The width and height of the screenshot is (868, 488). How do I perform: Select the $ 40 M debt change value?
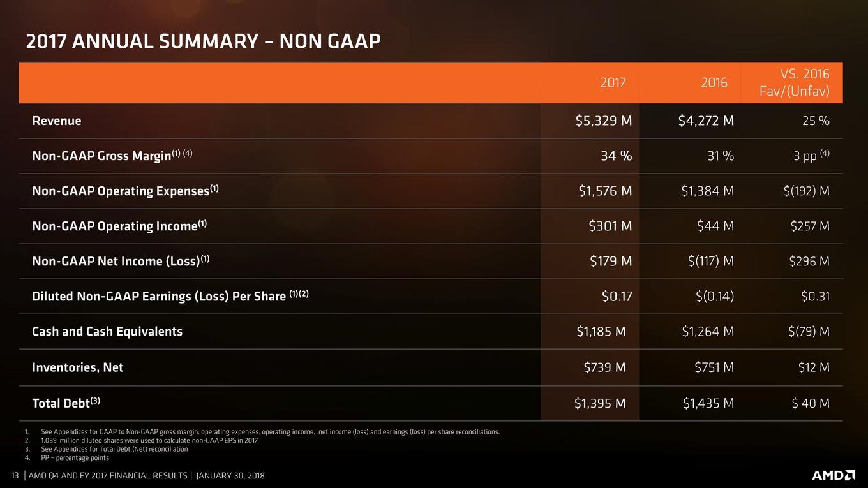pyautogui.click(x=810, y=403)
